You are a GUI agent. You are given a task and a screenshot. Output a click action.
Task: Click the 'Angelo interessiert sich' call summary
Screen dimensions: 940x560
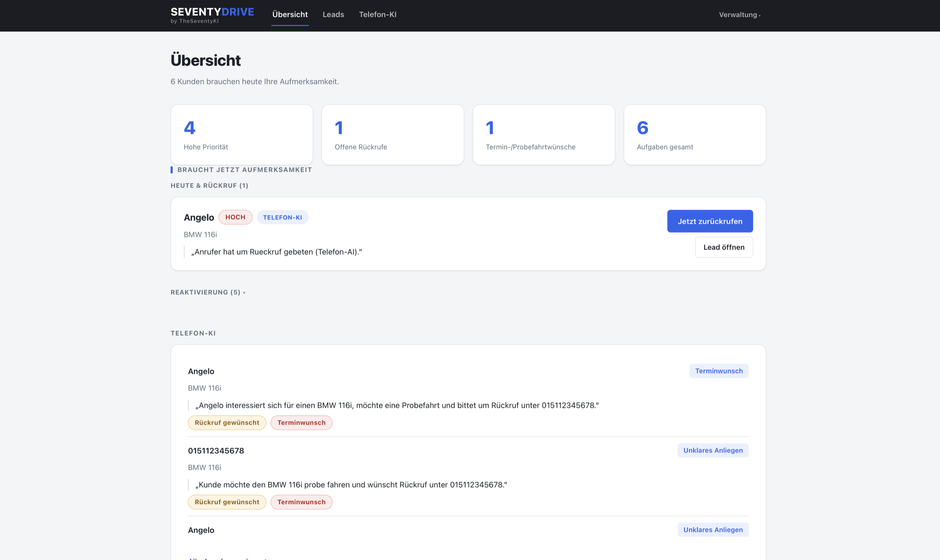click(x=397, y=405)
